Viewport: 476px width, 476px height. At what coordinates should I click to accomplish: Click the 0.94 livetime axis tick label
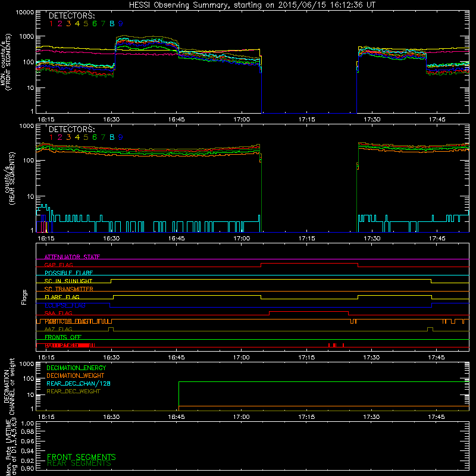[x=27, y=450]
